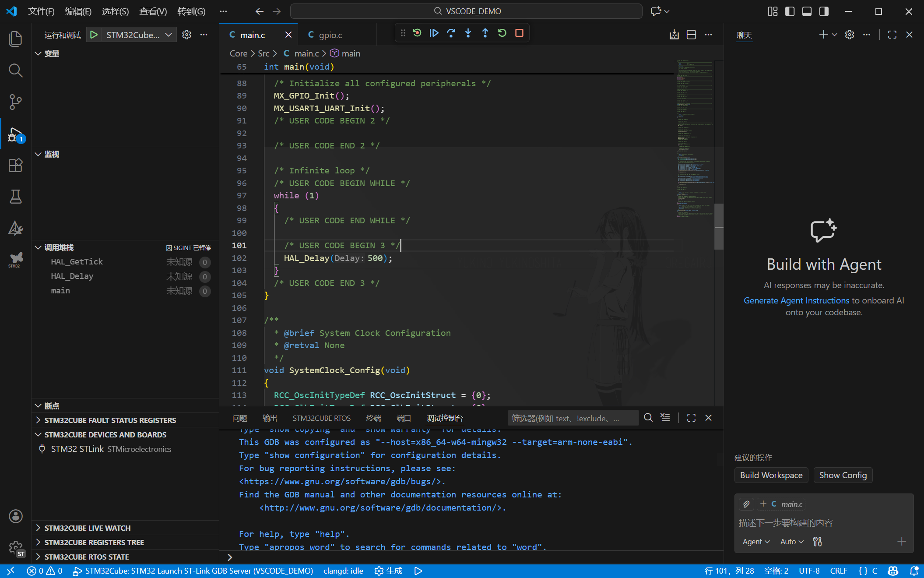Open the Agent mode dropdown in chat
The image size is (924, 578).
756,542
